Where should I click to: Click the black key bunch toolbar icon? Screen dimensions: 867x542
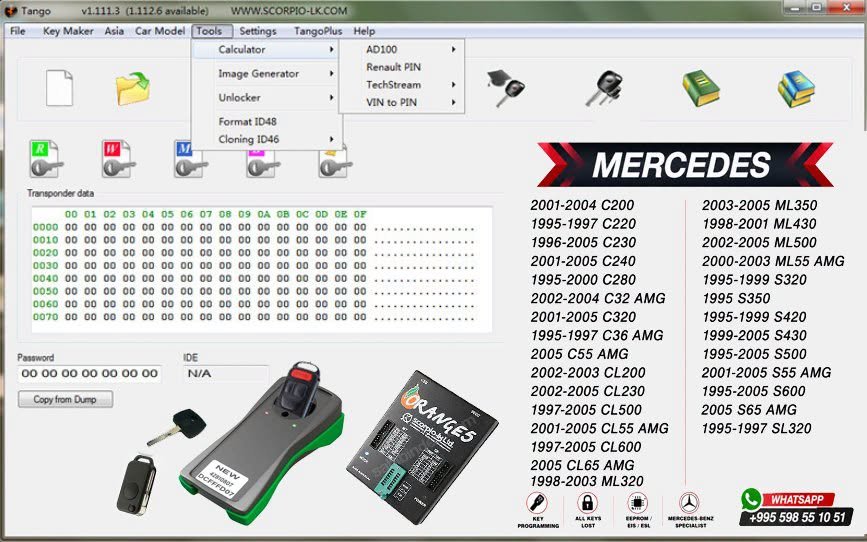pyautogui.click(x=604, y=88)
